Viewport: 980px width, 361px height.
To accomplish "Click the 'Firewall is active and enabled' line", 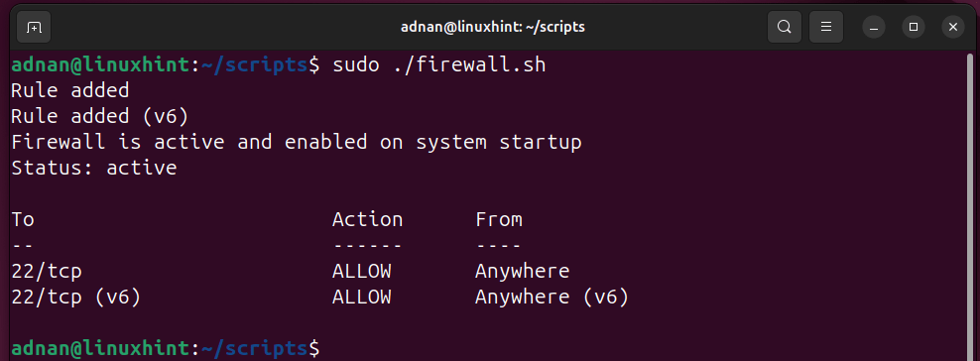I will click(x=297, y=143).
